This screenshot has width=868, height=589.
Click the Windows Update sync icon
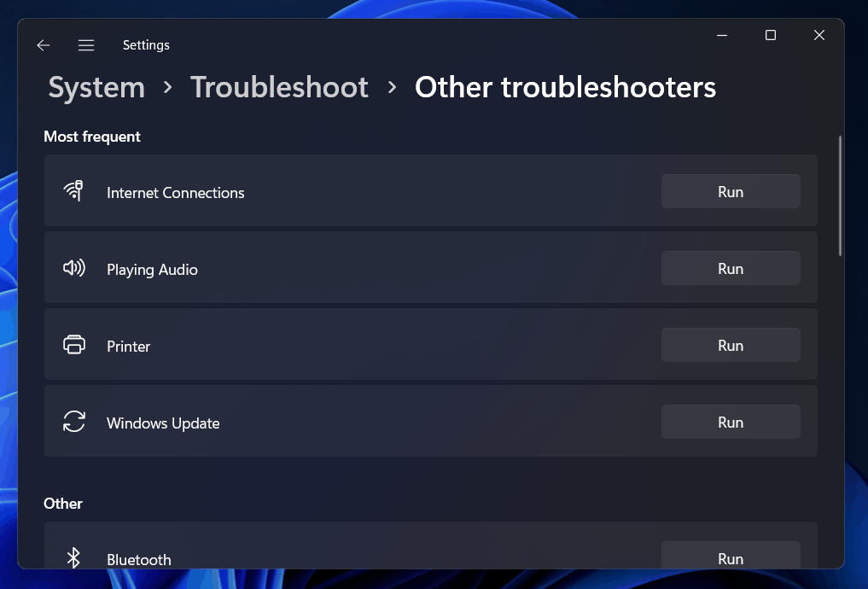pyautogui.click(x=74, y=422)
